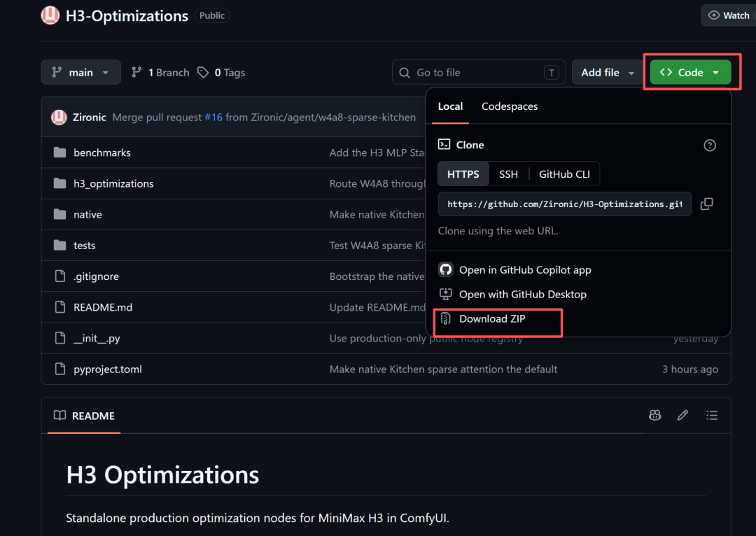The height and width of the screenshot is (536, 756).
Task: Open the H3-Optimizations repository title link
Action: point(127,16)
